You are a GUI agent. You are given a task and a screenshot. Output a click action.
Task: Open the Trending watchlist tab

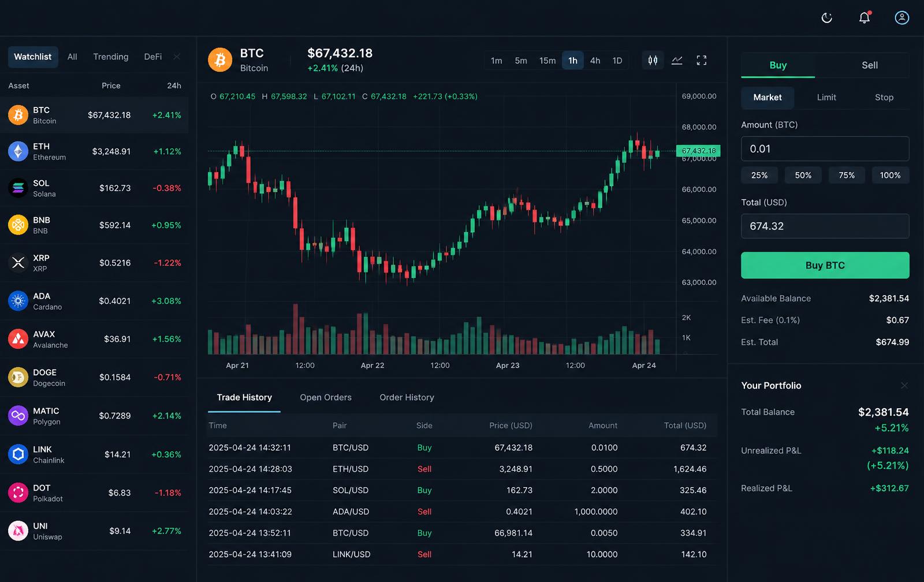pyautogui.click(x=111, y=57)
